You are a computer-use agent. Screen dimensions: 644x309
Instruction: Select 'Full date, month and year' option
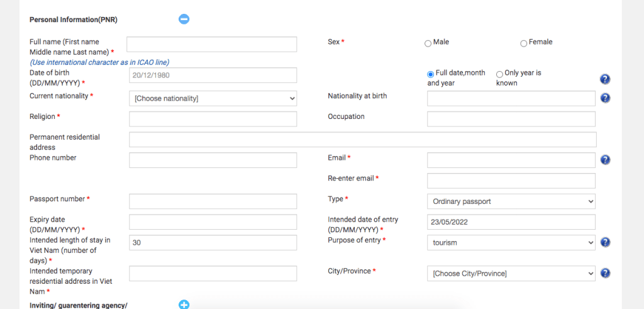(431, 74)
